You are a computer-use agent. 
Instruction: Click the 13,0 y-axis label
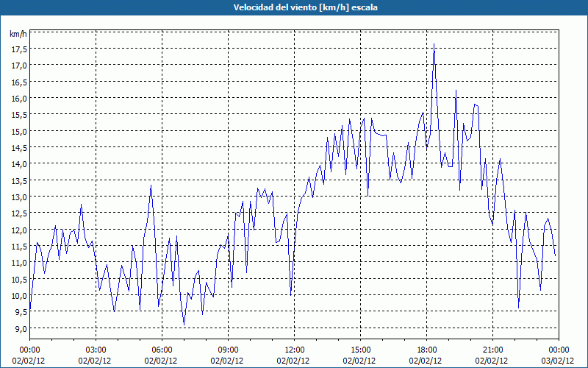pos(20,197)
